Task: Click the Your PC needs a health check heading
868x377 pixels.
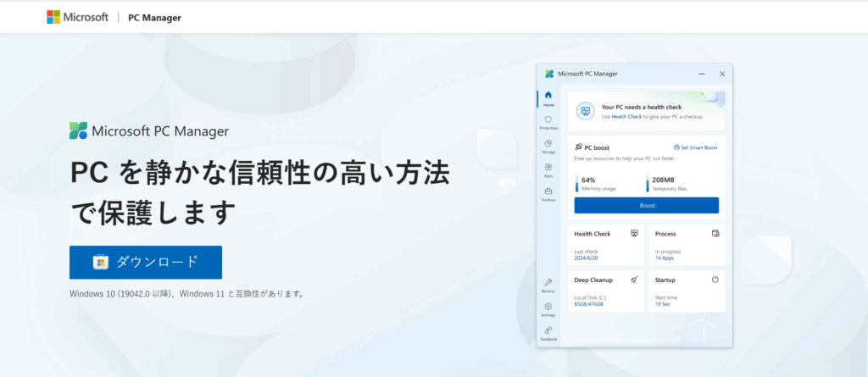Action: tap(642, 107)
